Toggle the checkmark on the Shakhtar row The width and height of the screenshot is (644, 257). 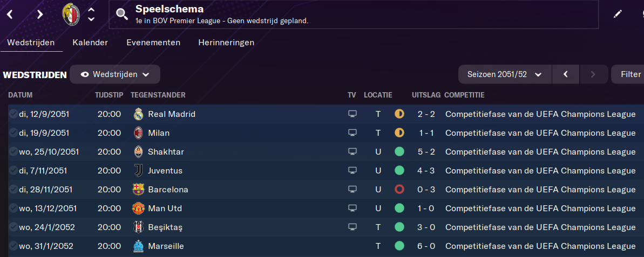click(13, 152)
